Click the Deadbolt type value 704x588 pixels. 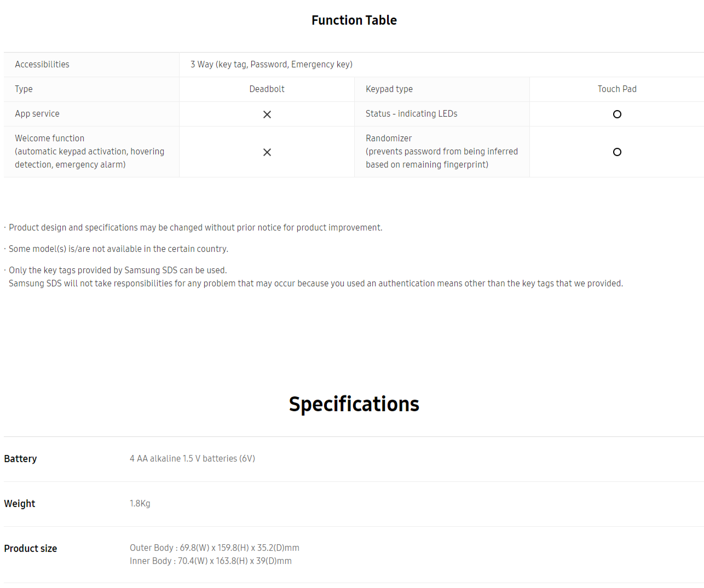coord(267,89)
